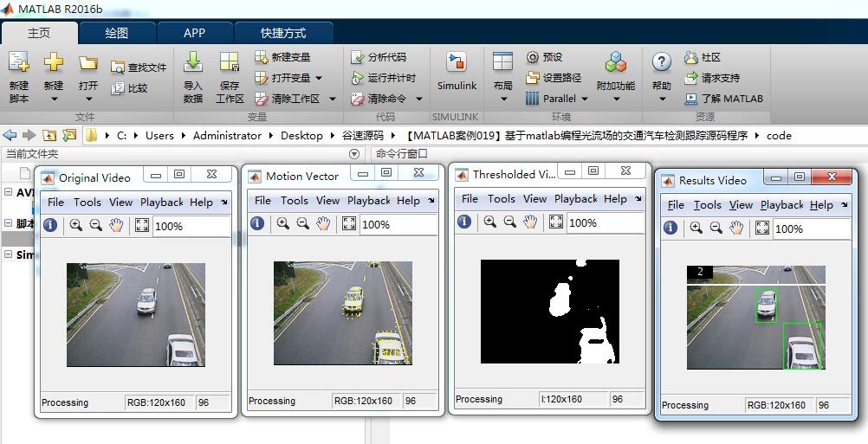The height and width of the screenshot is (444, 868).
Task: Click the 命令行窗口 command window title
Action: pos(402,154)
